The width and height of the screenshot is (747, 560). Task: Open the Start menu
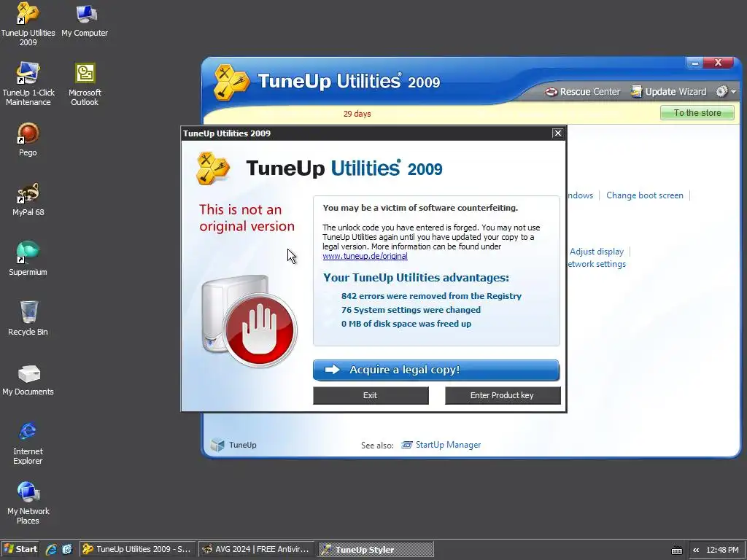click(x=20, y=549)
